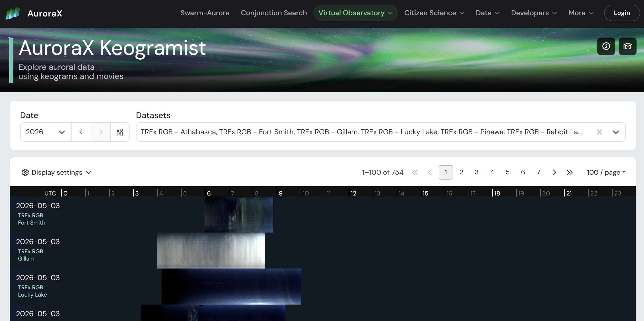644x321 pixels.
Task: Open the info icon button in banner
Action: 606,46
